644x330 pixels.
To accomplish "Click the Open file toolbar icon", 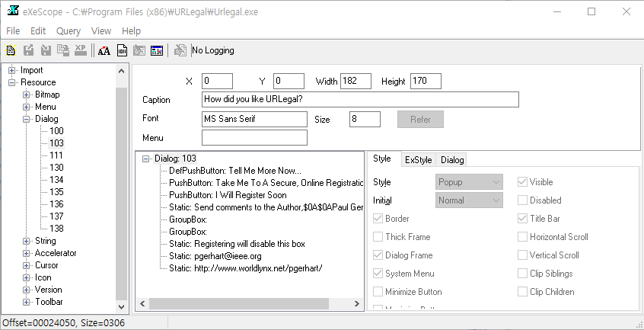I will point(11,50).
